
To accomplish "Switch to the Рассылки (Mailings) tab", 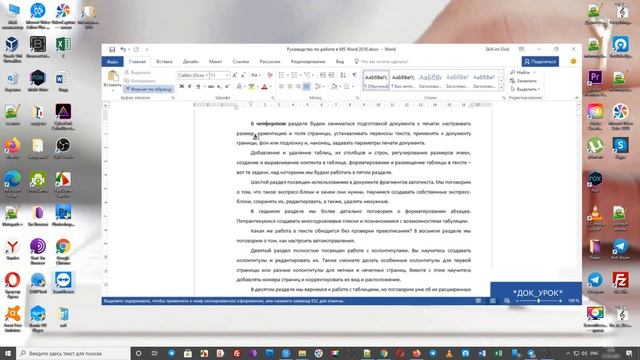I will 270,62.
